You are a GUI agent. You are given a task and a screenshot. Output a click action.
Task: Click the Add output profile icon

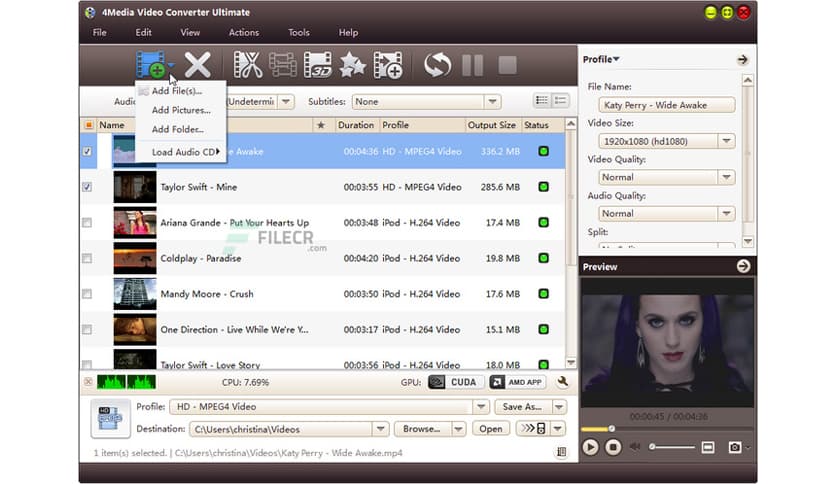pos(388,65)
